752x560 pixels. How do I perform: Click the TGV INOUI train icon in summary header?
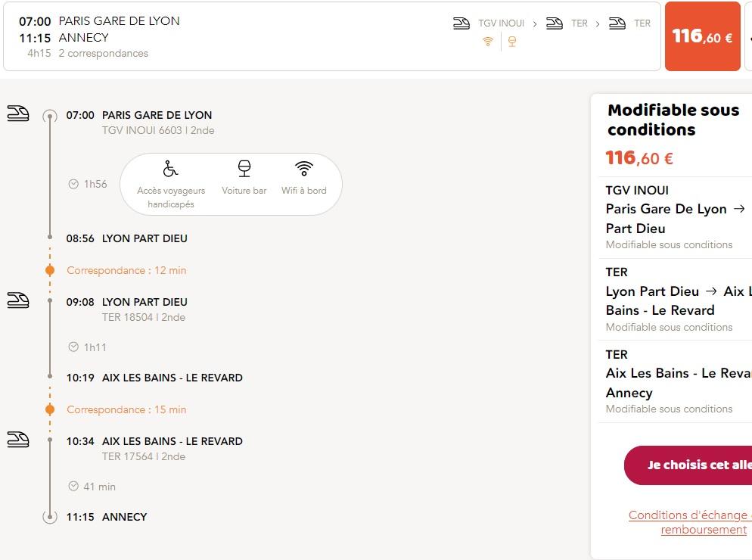[x=461, y=23]
